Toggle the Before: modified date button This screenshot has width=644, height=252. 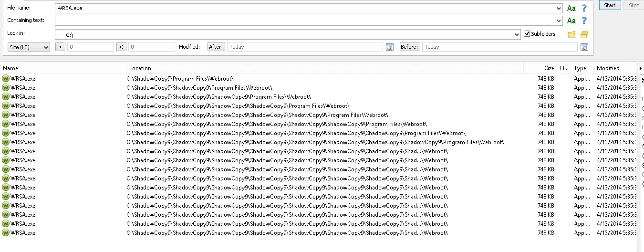410,47
